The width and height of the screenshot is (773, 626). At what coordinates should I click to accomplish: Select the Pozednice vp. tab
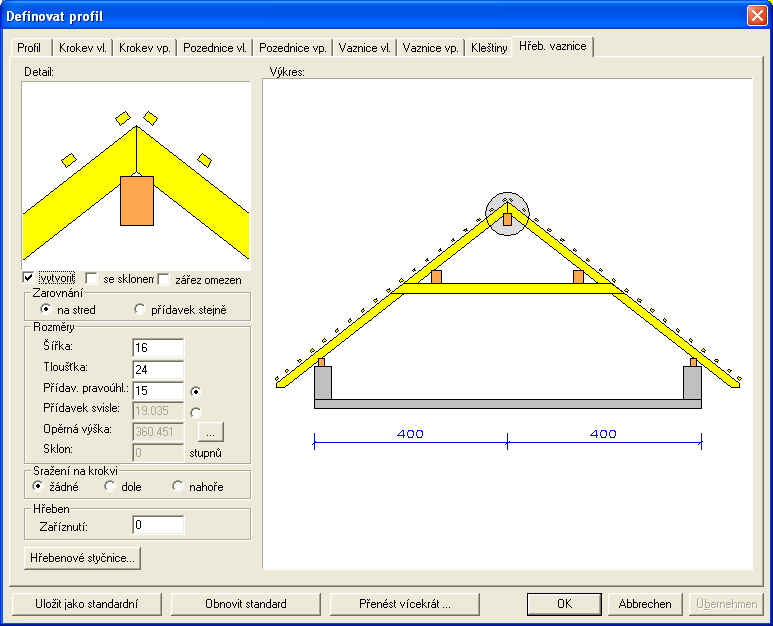tap(292, 48)
